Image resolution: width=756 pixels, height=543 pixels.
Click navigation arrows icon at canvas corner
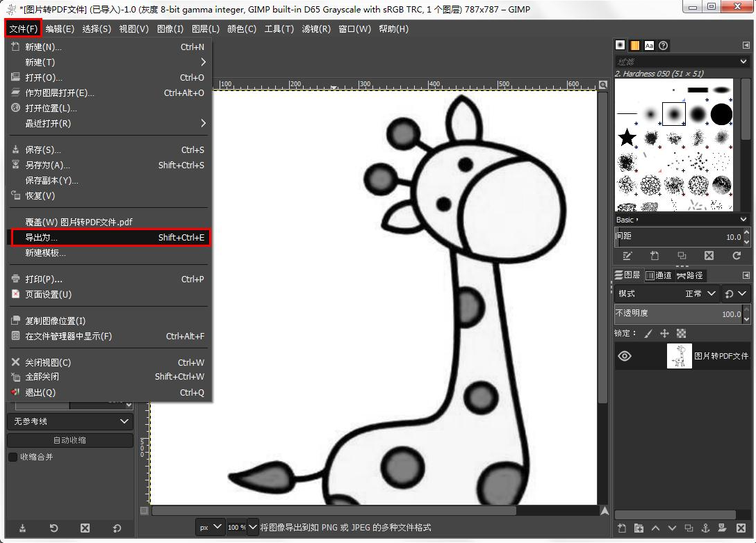[x=605, y=511]
